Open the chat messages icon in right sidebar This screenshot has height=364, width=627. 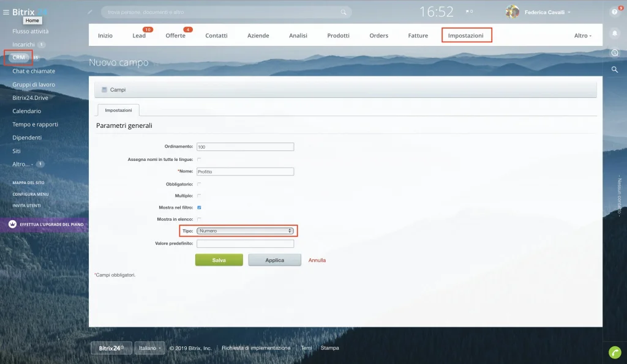615,53
